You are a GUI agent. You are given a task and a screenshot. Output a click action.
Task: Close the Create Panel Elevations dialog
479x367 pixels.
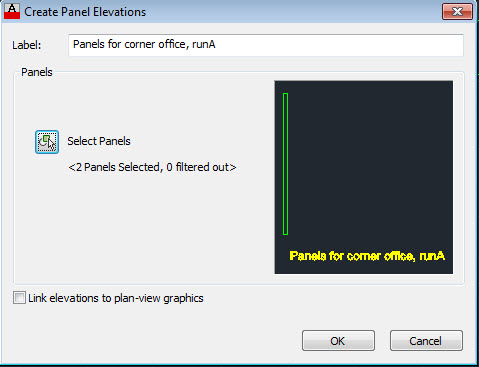(457, 12)
